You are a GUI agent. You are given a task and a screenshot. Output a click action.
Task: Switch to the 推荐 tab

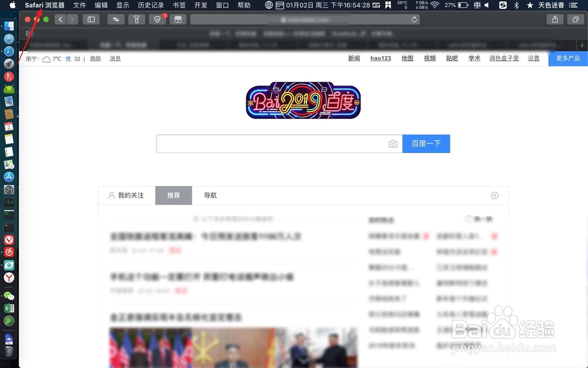173,195
